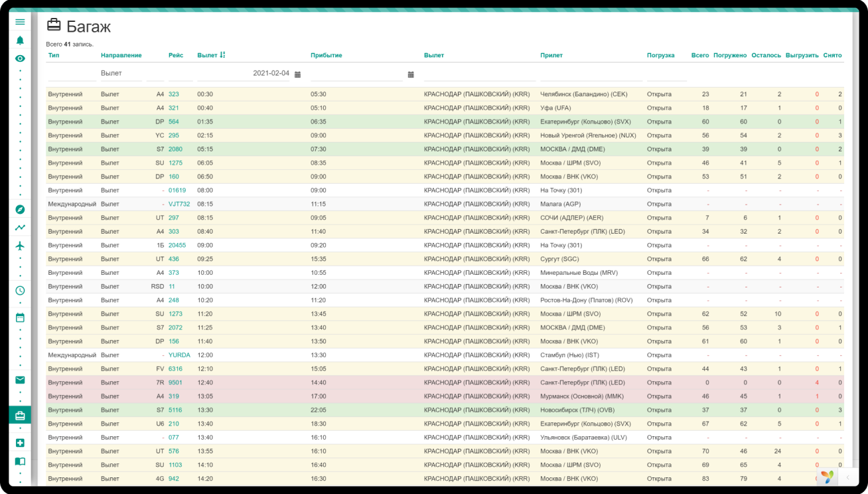Collapse the Yii debug toolbar arrow

(847, 477)
